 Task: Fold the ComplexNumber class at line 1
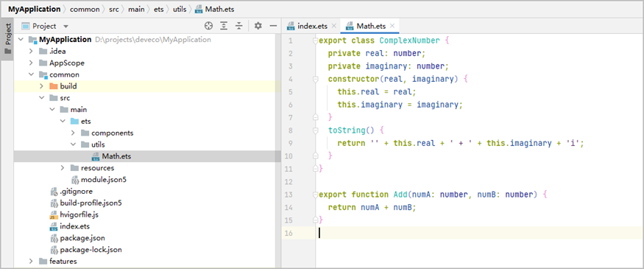click(x=316, y=41)
